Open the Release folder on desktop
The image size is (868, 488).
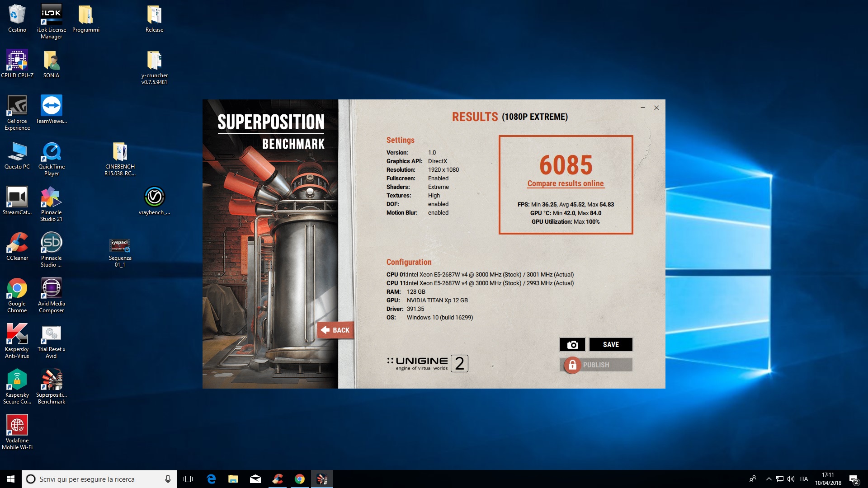coord(155,19)
